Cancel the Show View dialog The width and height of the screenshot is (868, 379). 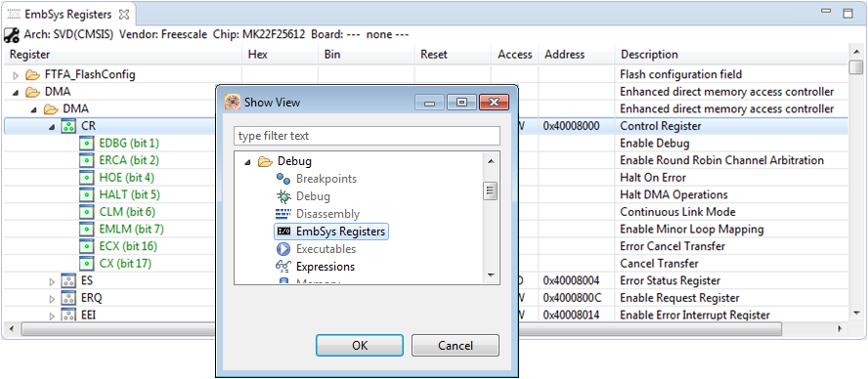point(456,345)
